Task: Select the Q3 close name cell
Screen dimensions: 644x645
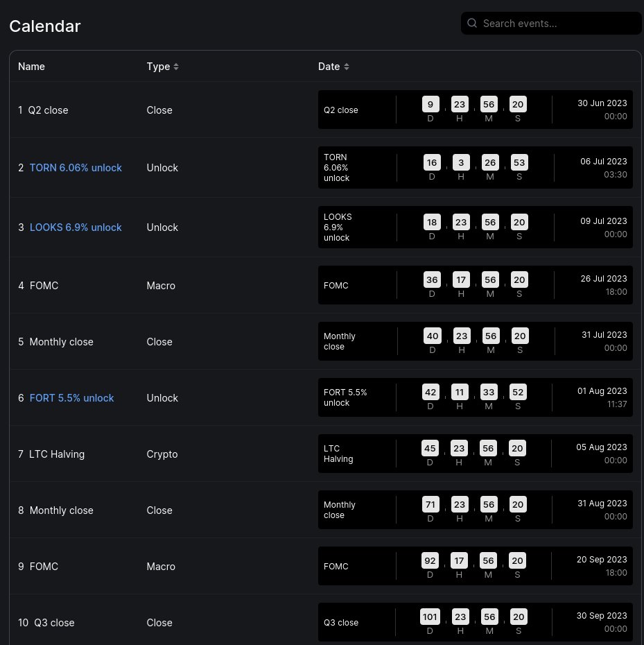Action: click(x=54, y=623)
